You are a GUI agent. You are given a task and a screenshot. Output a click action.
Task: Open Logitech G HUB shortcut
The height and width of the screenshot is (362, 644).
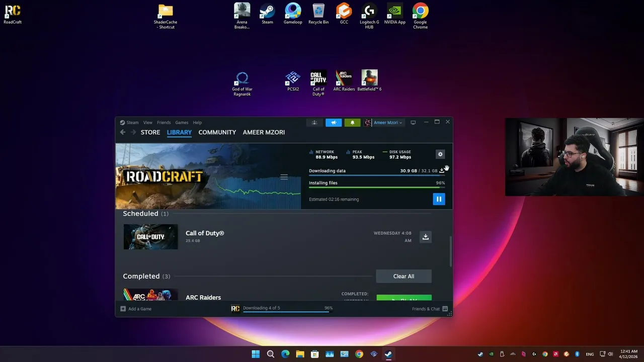[369, 16]
